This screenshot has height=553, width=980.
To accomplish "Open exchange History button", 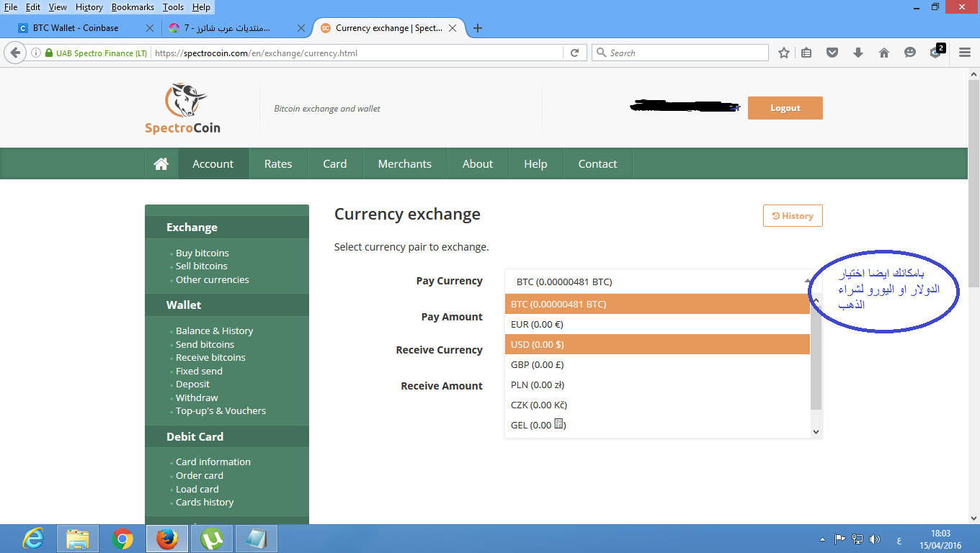I will click(793, 215).
